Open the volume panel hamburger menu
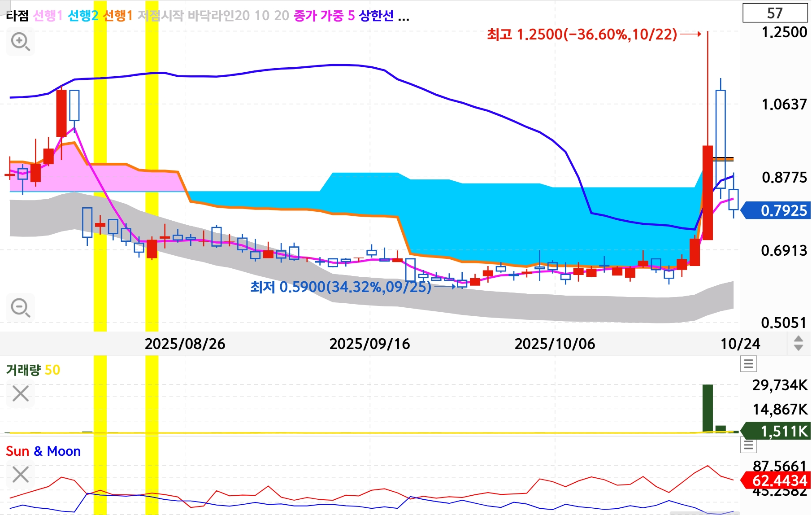The image size is (812, 515). coord(748,363)
